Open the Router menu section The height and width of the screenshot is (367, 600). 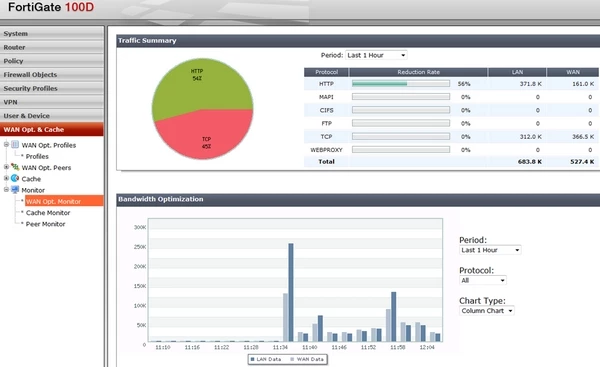coord(52,47)
